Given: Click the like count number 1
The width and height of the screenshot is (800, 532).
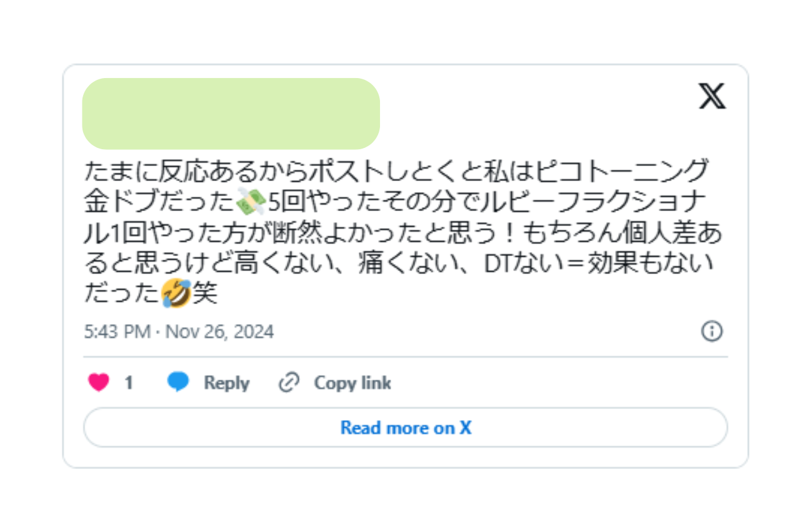Looking at the screenshot, I should tap(128, 383).
